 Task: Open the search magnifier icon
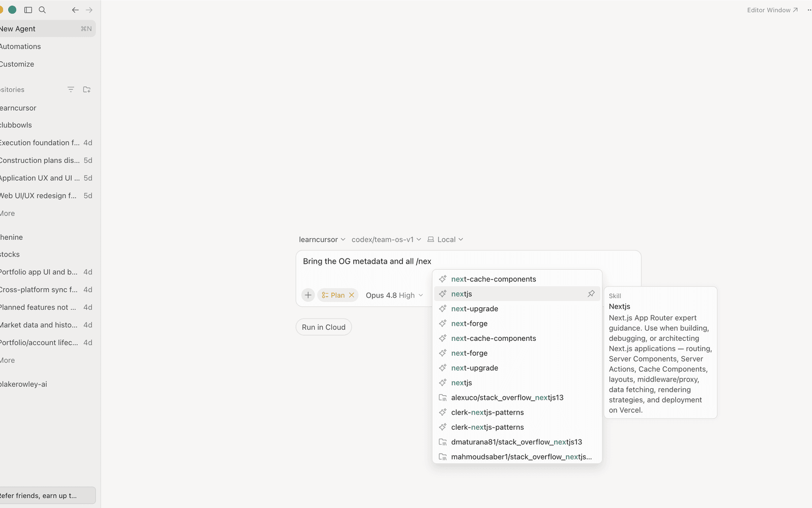tap(43, 10)
